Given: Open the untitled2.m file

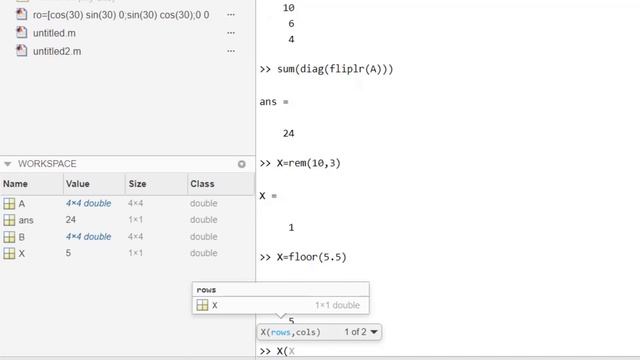Looking at the screenshot, I should point(57,51).
